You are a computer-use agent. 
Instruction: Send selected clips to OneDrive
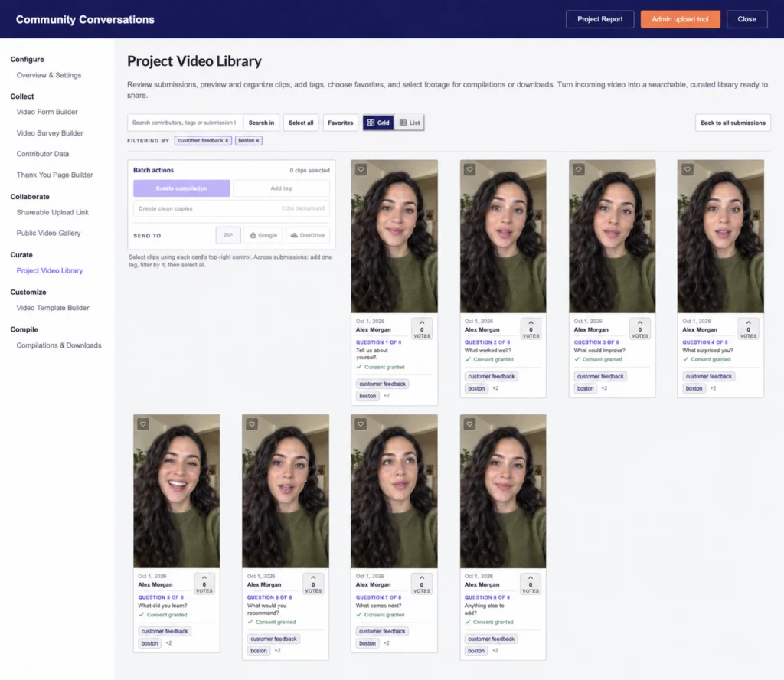pyautogui.click(x=308, y=235)
